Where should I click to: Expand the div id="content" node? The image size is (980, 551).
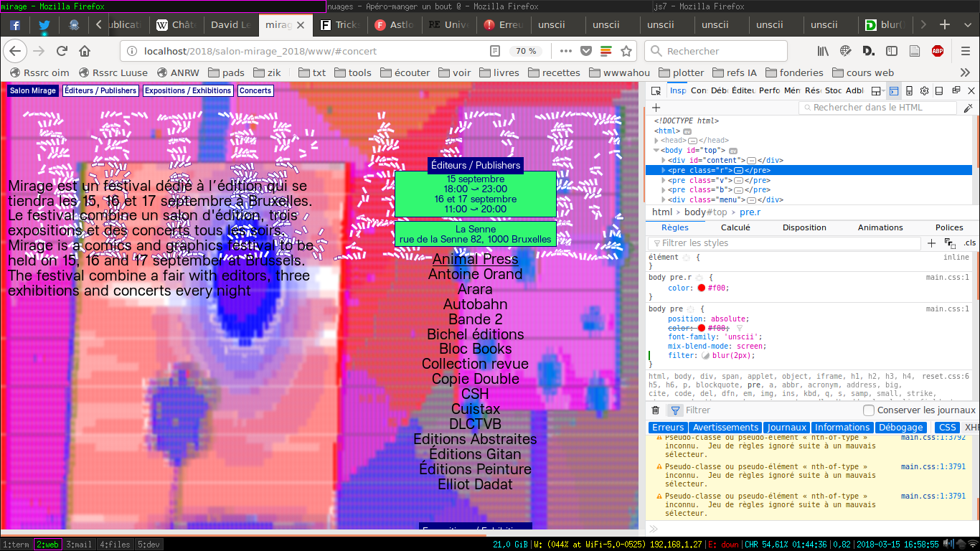tap(664, 160)
